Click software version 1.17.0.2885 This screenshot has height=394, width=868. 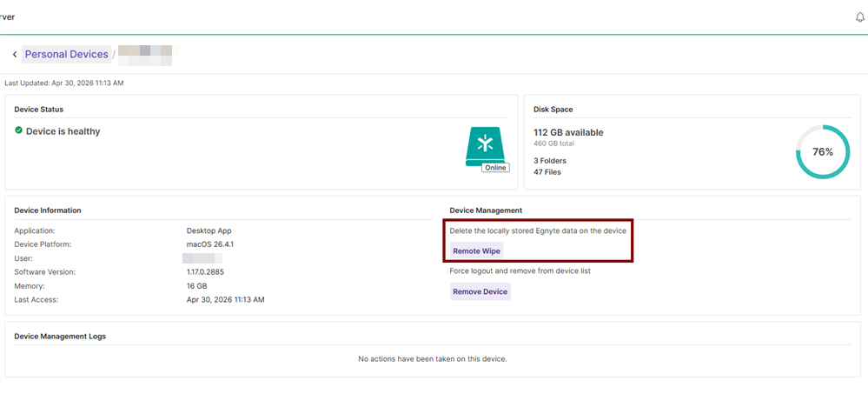[205, 272]
